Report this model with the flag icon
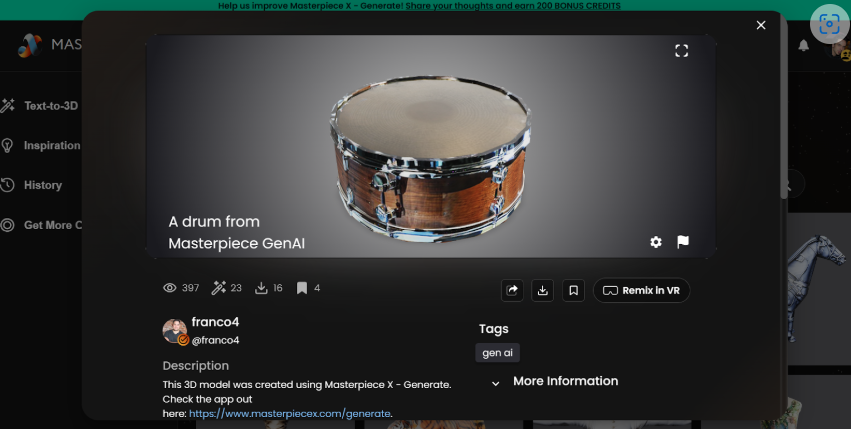Screen dimensions: 851x429 pyautogui.click(x=683, y=242)
